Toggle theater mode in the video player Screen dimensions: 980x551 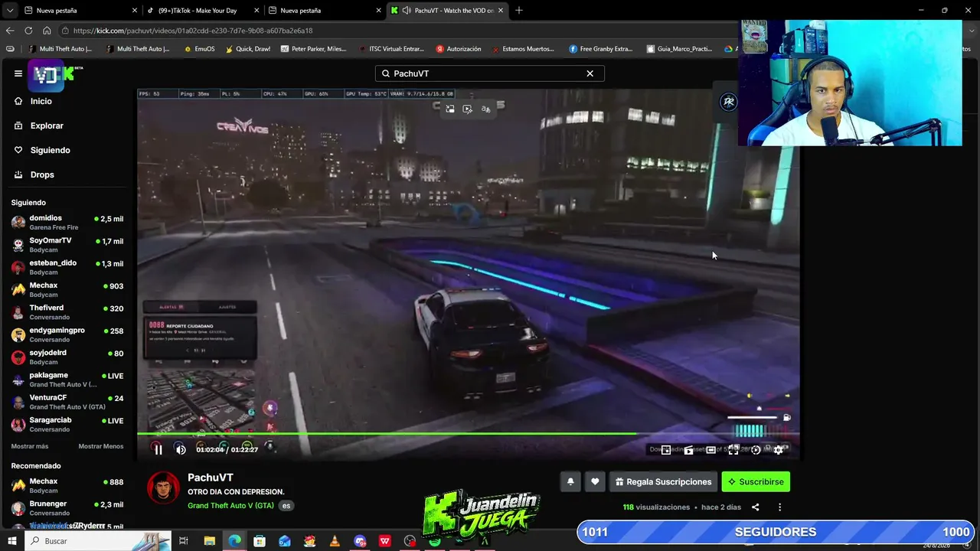[x=711, y=450]
